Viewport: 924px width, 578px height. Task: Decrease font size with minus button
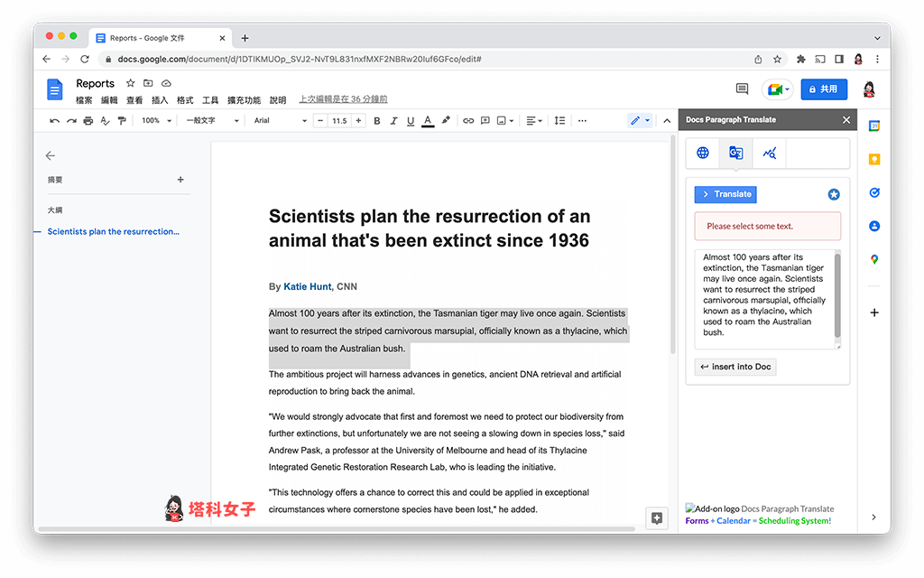pos(320,121)
